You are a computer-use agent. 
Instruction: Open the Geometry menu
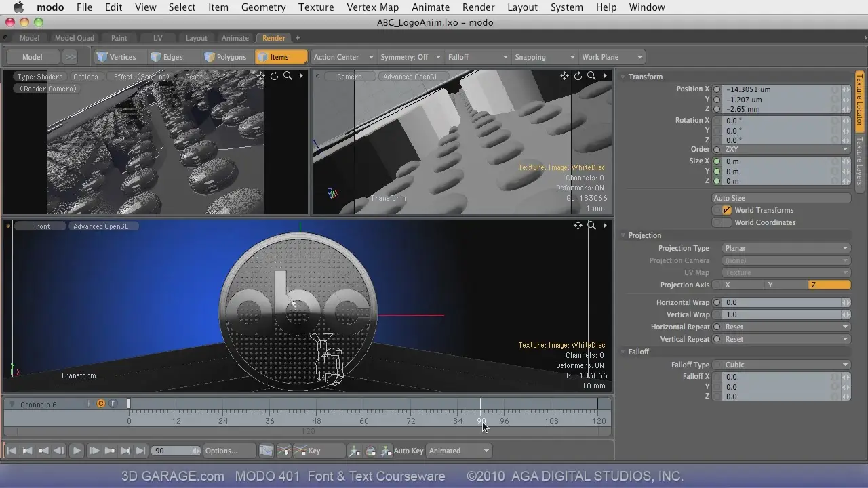263,7
